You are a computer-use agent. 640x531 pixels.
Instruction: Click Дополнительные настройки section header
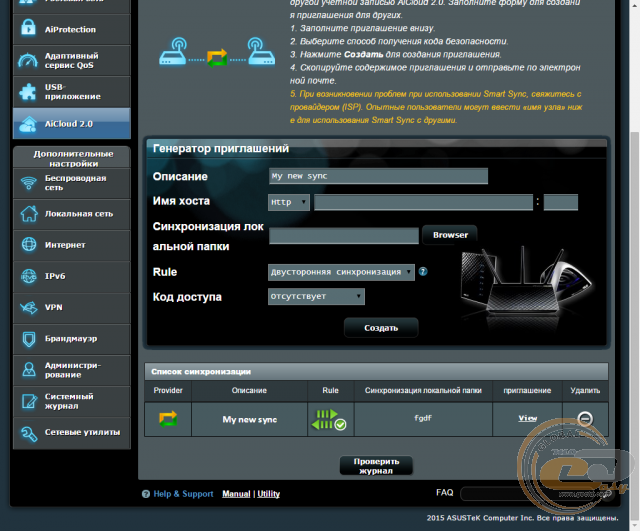coord(72,158)
